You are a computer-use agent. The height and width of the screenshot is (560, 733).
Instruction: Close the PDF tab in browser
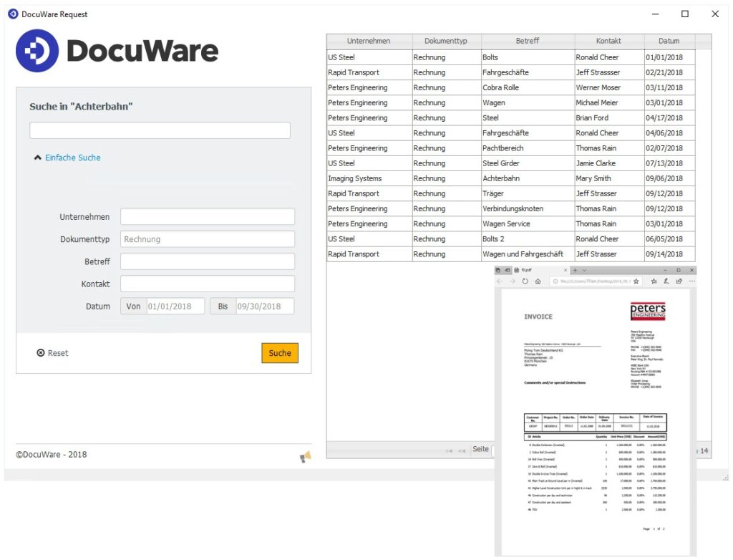pyautogui.click(x=565, y=270)
